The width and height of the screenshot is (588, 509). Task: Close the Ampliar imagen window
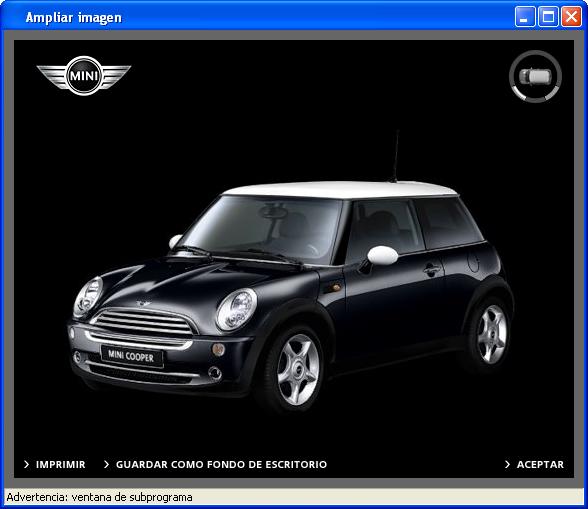[x=571, y=17]
